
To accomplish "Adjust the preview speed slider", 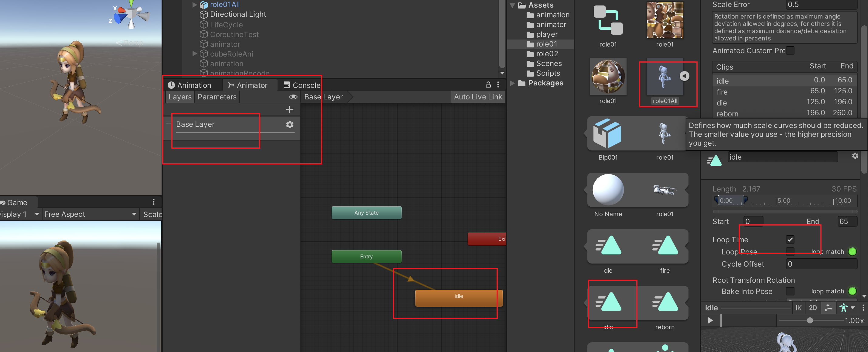I will (810, 321).
